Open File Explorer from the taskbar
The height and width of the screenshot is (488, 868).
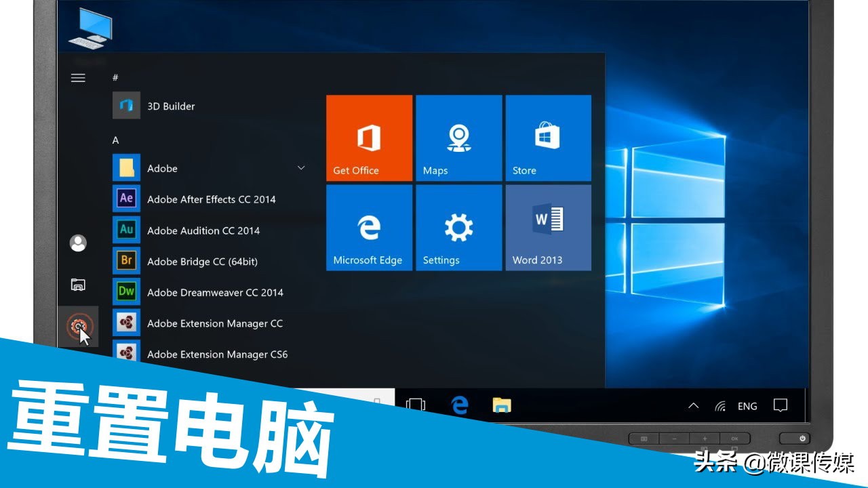point(502,405)
